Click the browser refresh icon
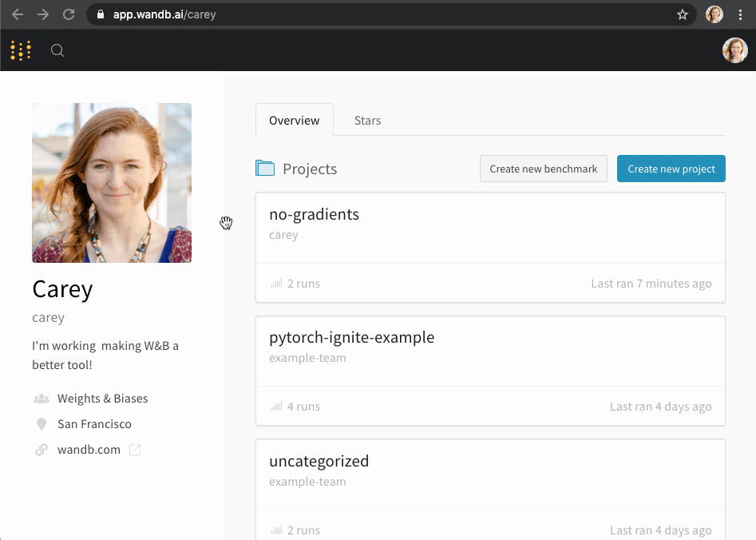Screen dimensions: 756x540 point(69,14)
